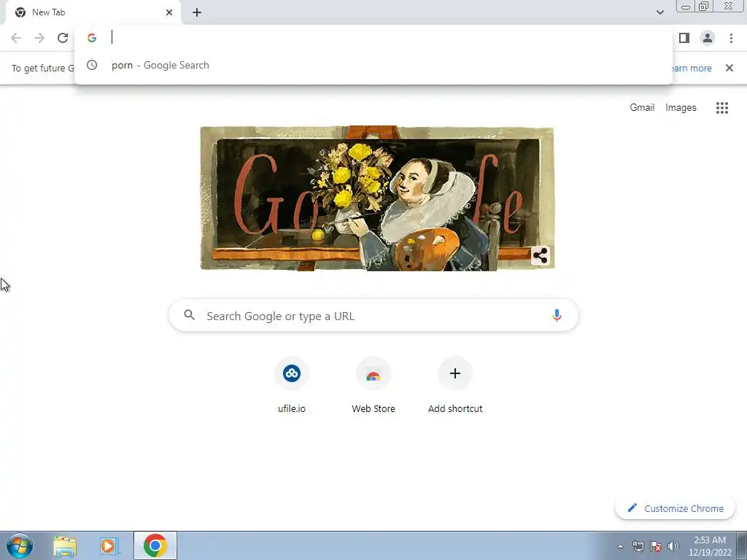
Task: Open a new tab with plus button
Action: (x=197, y=12)
